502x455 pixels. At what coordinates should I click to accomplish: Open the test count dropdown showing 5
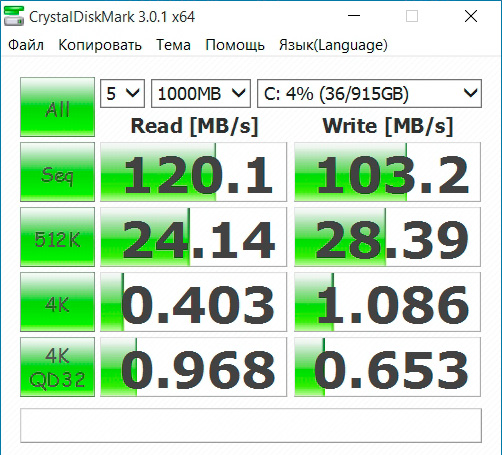tap(122, 94)
